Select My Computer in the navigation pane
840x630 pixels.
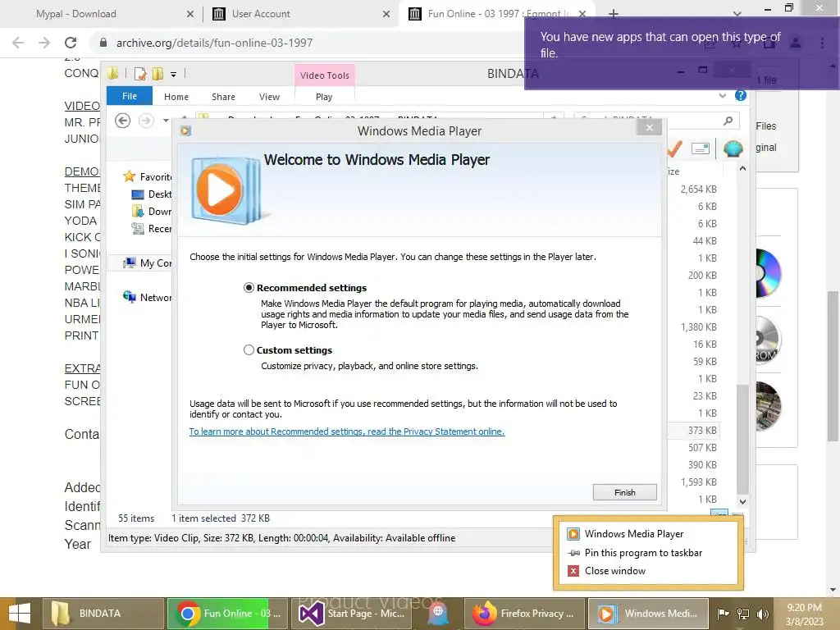click(x=148, y=263)
